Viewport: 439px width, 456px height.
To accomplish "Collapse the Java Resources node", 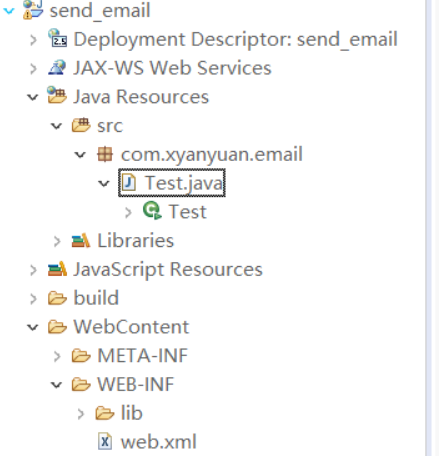I will [33, 97].
